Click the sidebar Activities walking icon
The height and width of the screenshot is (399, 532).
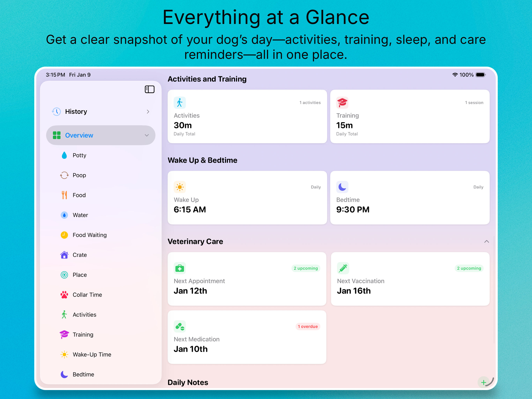[64, 314]
